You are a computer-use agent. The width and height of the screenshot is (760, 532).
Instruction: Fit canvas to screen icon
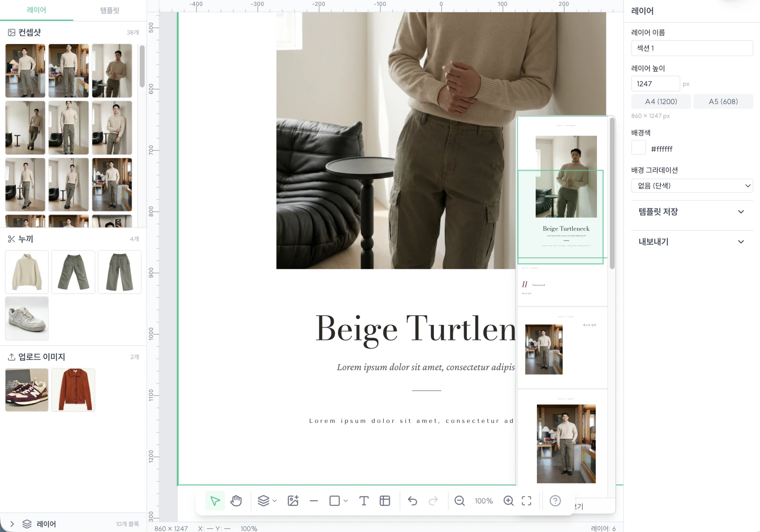click(527, 501)
